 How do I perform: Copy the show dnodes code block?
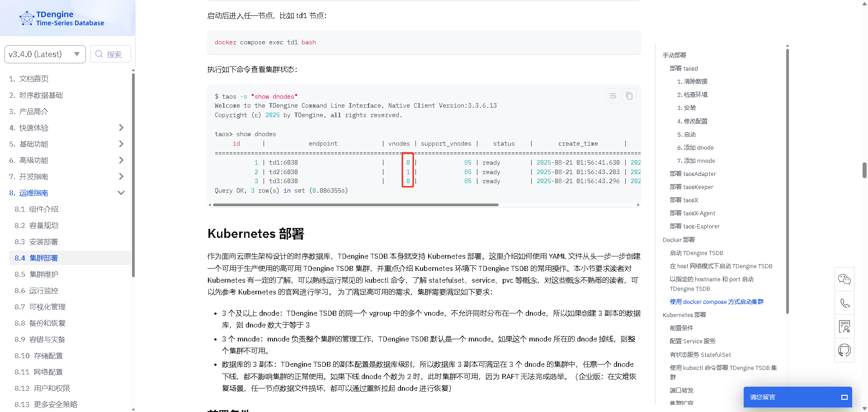click(629, 96)
